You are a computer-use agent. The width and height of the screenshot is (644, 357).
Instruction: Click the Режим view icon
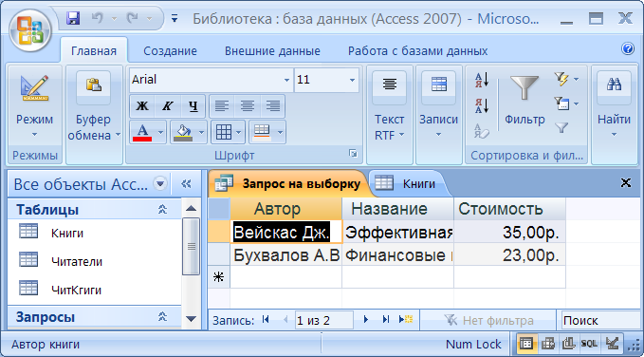pos(34,87)
